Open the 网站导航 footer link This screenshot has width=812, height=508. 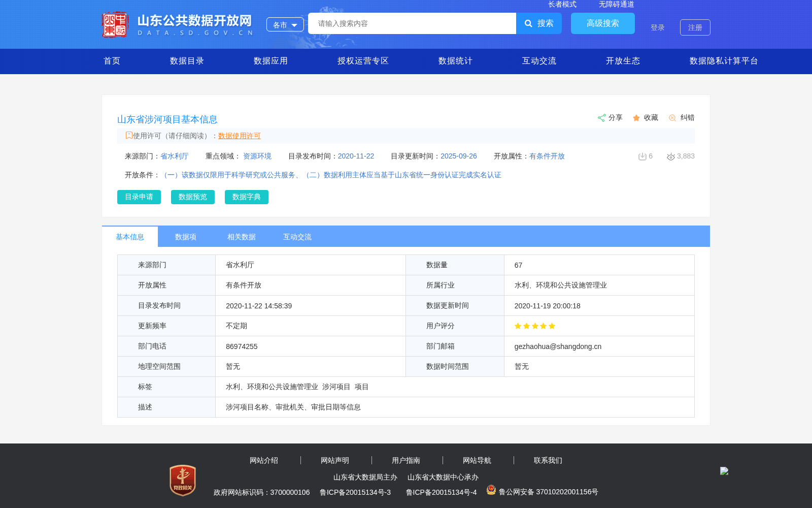477,460
